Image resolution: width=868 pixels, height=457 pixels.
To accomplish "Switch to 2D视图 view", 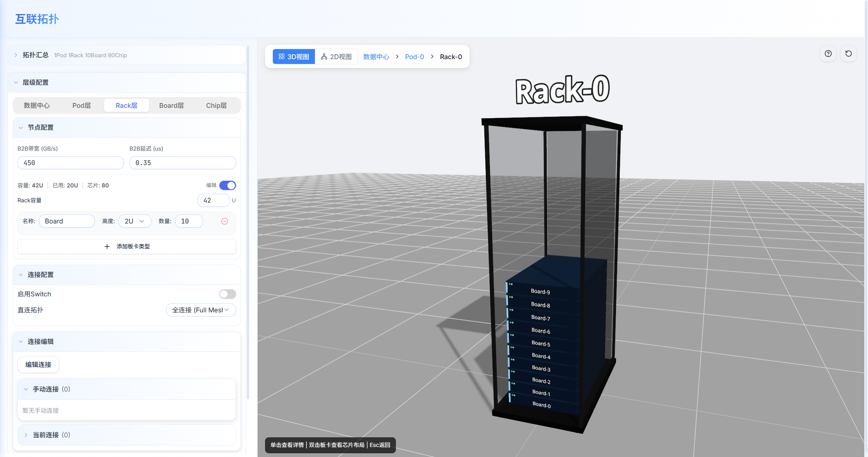I will (336, 57).
